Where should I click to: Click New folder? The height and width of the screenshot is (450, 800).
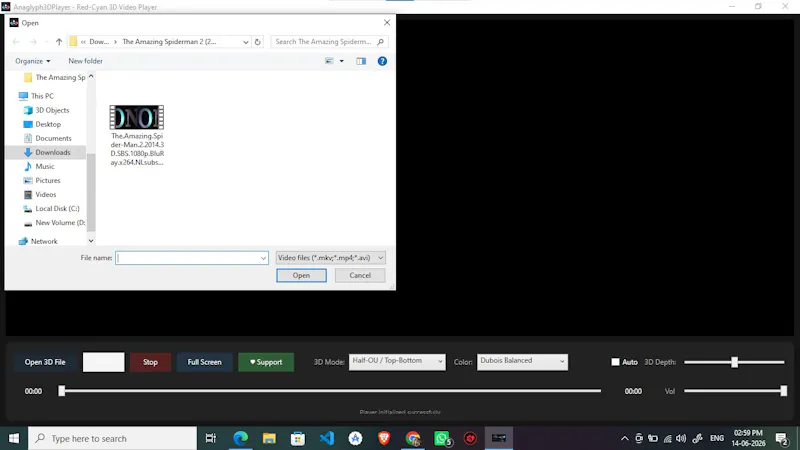coord(85,61)
